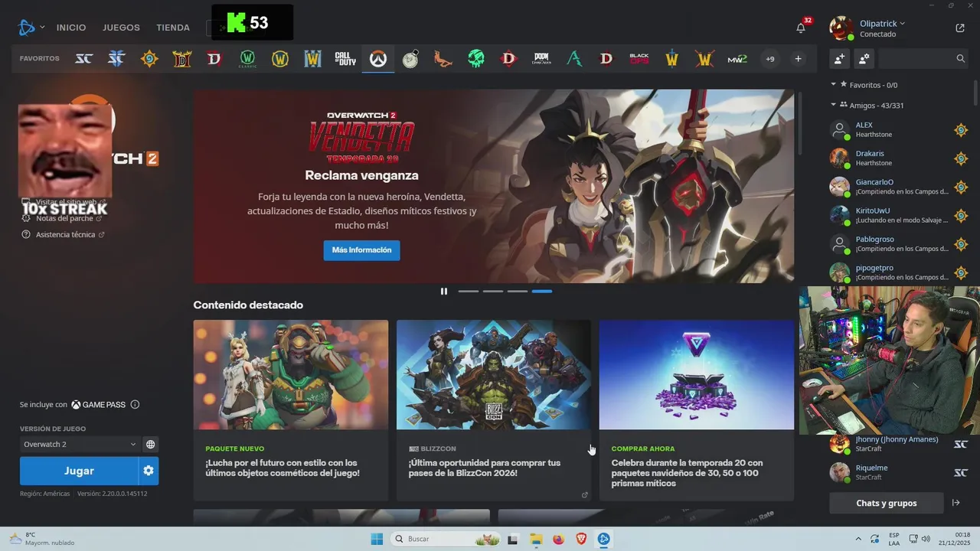The image size is (980, 551).
Task: Click the Windows Start button
Action: 377,539
